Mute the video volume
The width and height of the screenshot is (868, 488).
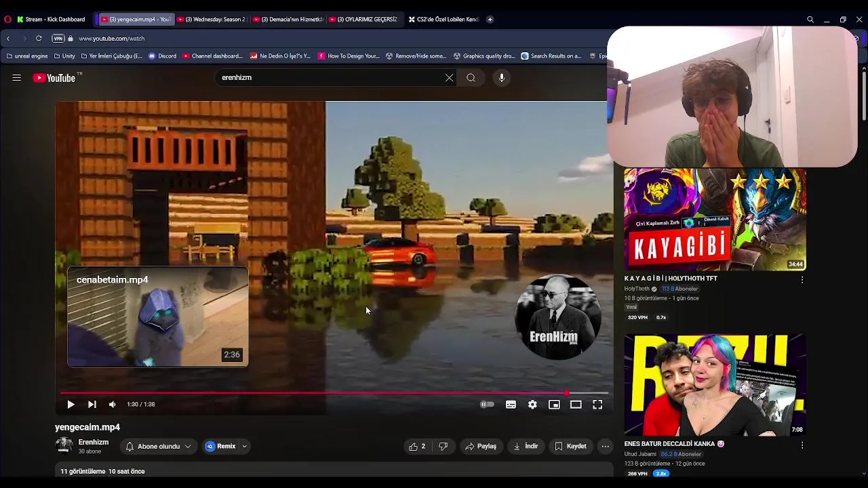tap(113, 405)
